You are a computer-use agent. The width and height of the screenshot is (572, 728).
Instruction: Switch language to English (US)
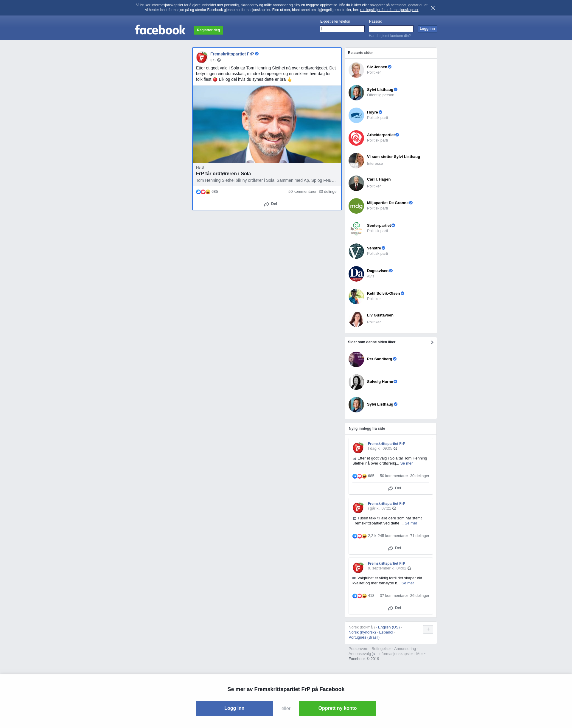click(x=388, y=627)
